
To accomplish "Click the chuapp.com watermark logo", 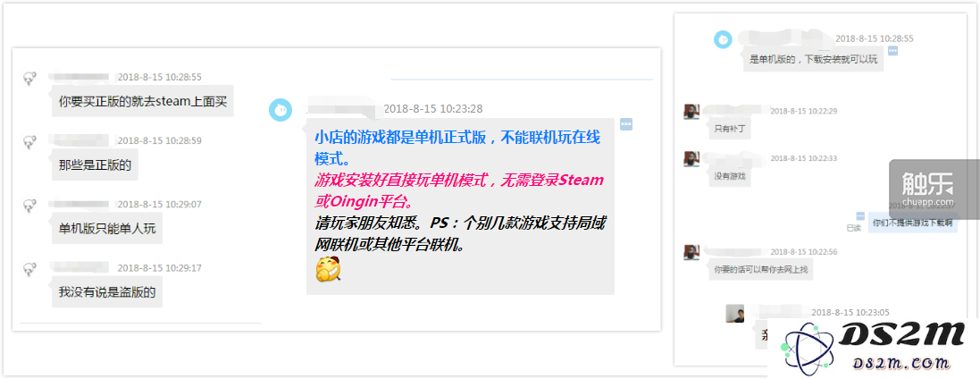I will 928,189.
